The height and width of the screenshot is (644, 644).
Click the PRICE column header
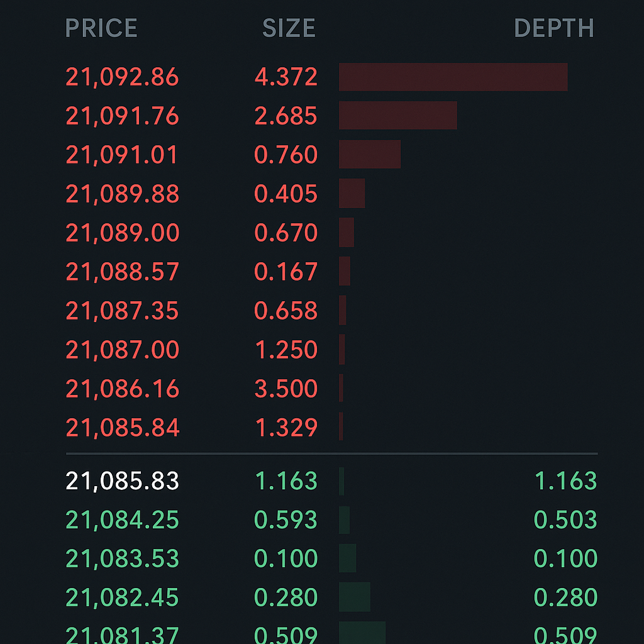coord(101,28)
